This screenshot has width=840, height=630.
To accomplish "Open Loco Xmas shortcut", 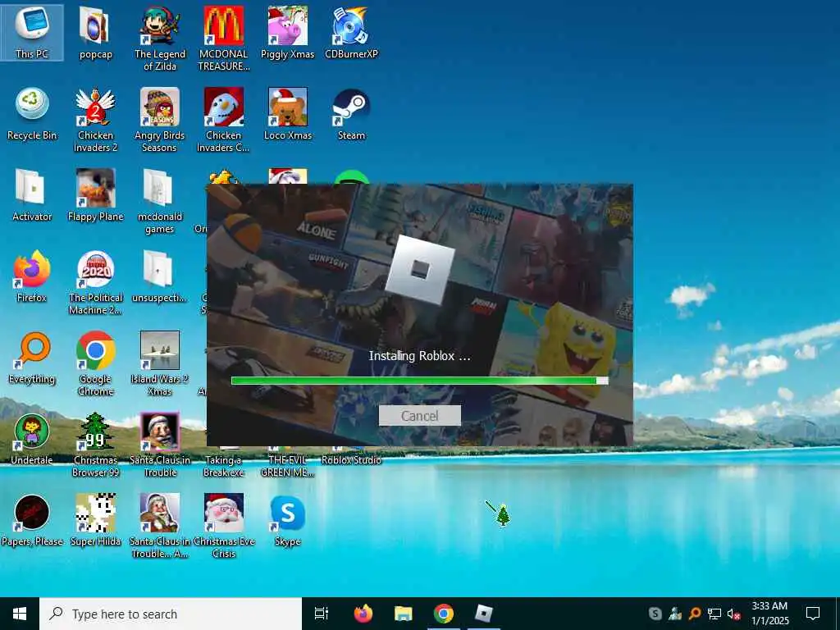I will pyautogui.click(x=288, y=114).
